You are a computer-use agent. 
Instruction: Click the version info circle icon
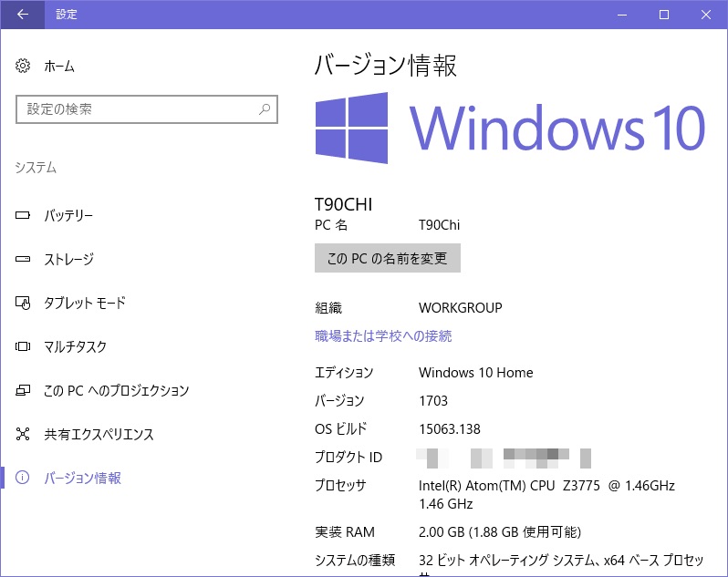pos(22,478)
